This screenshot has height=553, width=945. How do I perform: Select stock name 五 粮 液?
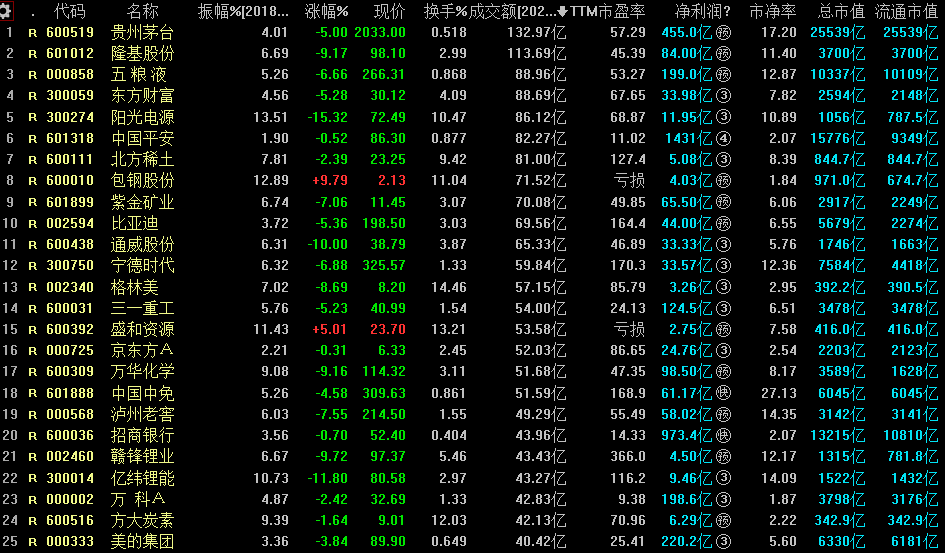pyautogui.click(x=139, y=75)
